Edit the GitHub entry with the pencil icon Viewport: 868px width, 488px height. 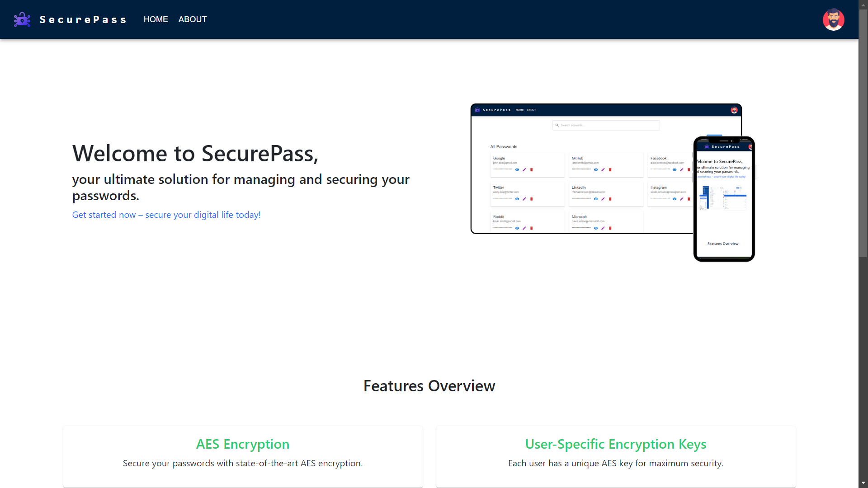(603, 169)
